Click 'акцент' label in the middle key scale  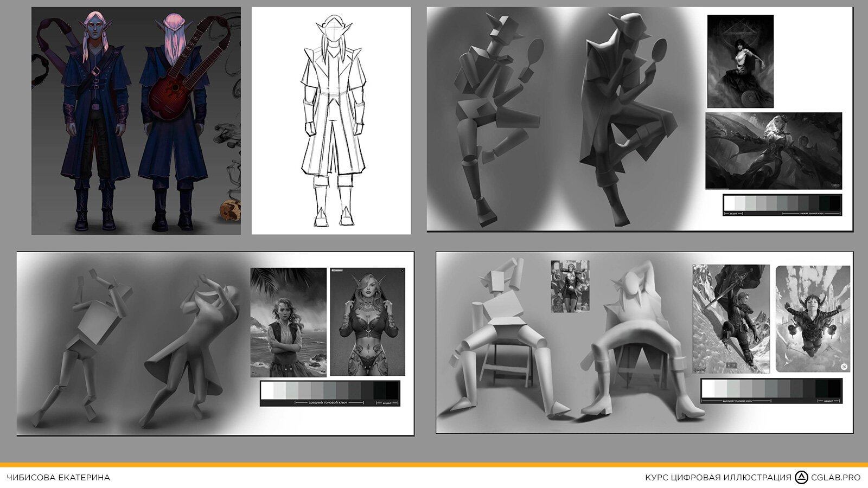387,403
